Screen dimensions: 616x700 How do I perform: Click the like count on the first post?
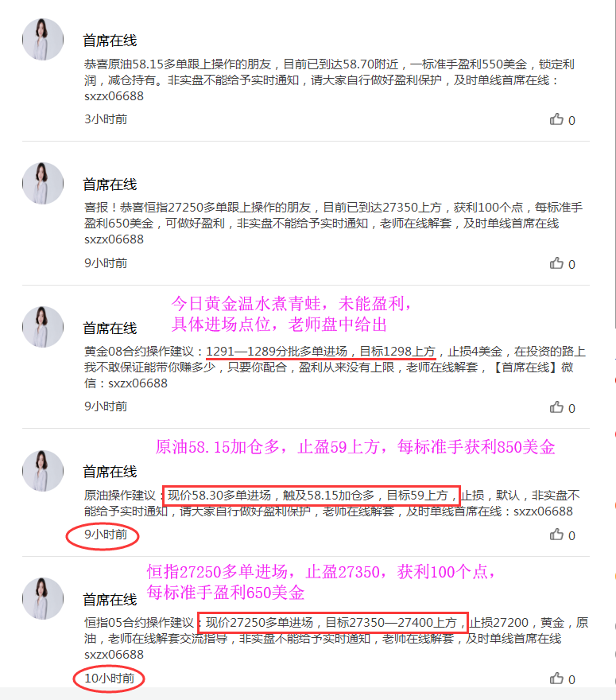pos(571,121)
